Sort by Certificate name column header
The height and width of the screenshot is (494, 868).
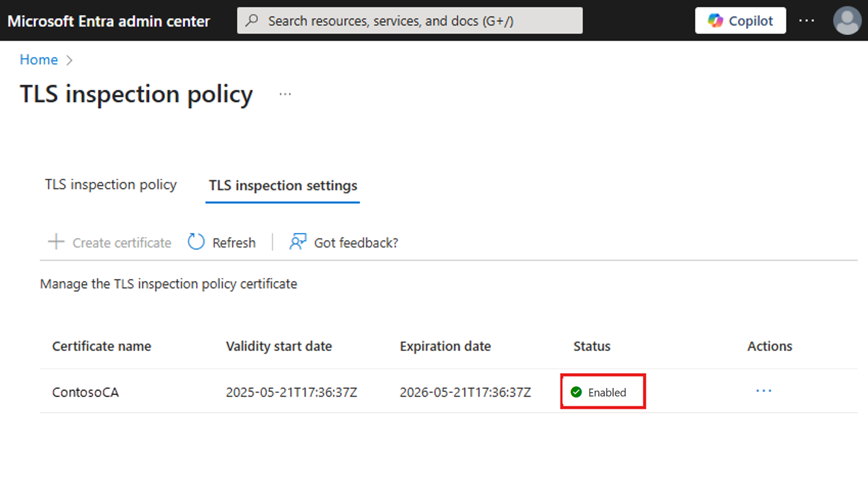(x=101, y=346)
